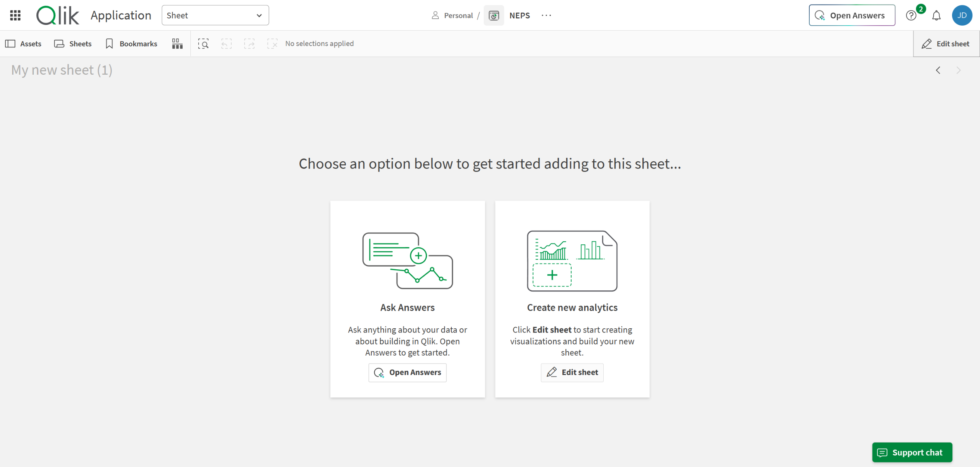Open the JD user profile avatar

[x=962, y=15]
